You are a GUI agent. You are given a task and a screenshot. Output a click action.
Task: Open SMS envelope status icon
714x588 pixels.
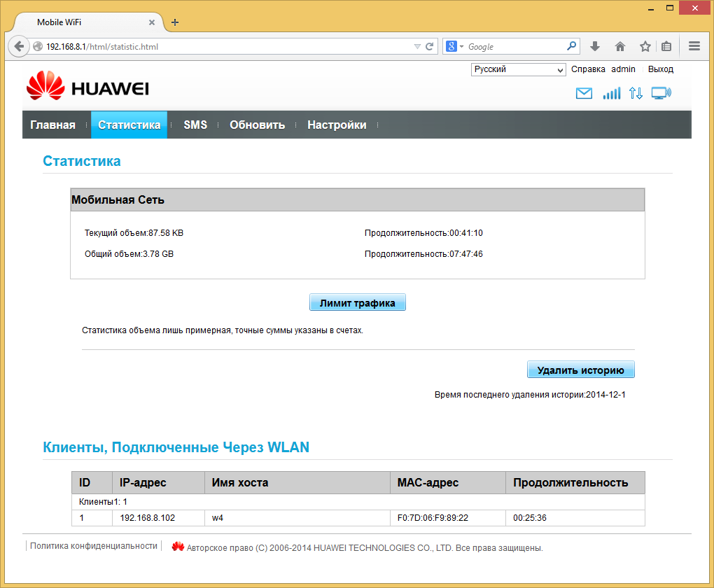point(584,93)
